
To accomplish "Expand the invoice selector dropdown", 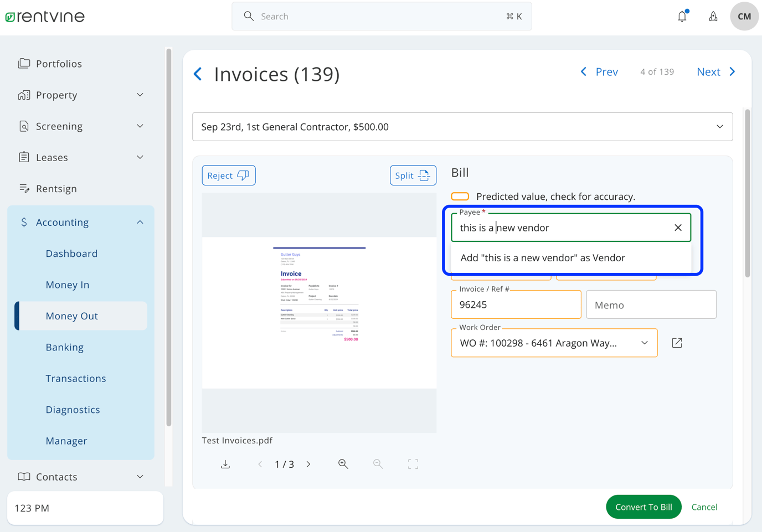I will [719, 127].
